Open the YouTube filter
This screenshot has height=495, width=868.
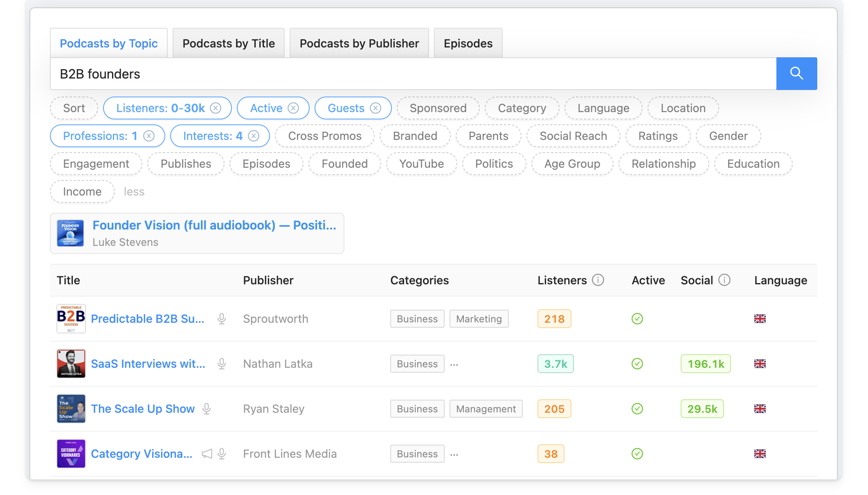(422, 164)
